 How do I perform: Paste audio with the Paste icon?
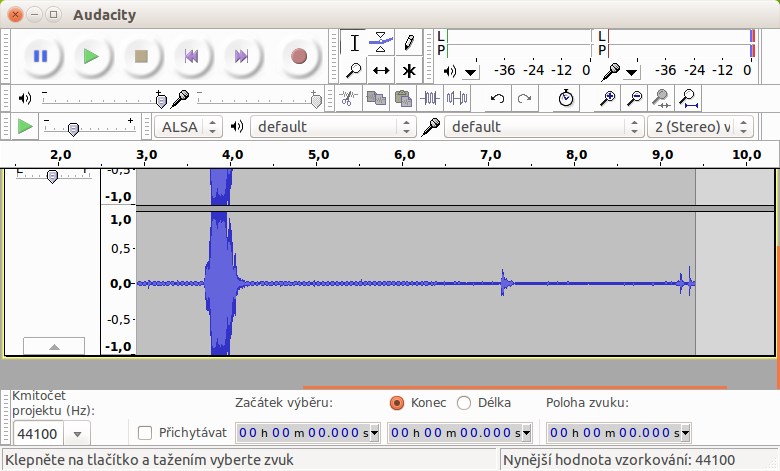tap(403, 98)
